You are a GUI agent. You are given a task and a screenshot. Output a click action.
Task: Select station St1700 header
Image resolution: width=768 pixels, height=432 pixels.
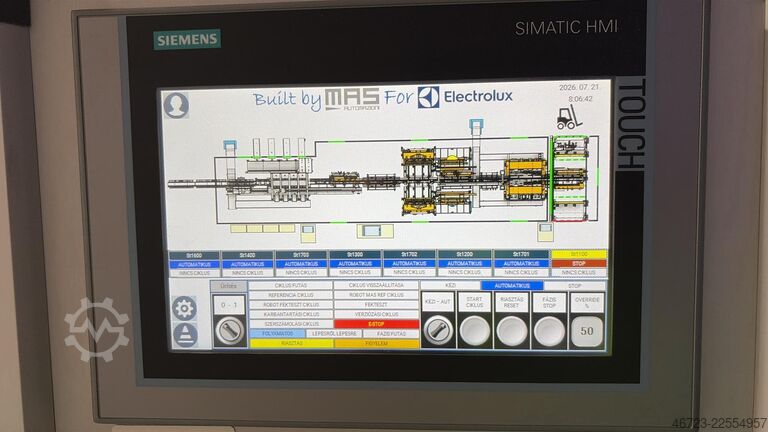301,255
